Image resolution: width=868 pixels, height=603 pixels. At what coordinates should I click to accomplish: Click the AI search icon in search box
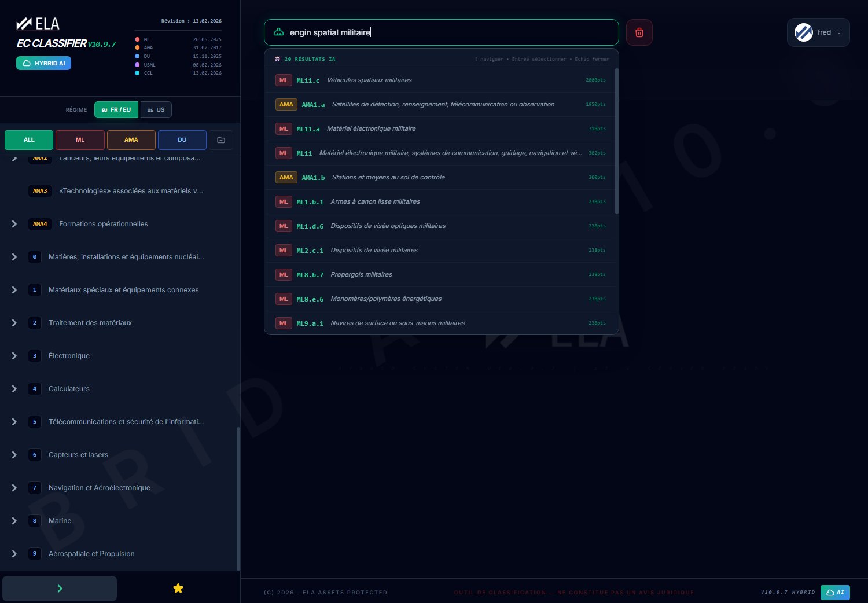278,32
